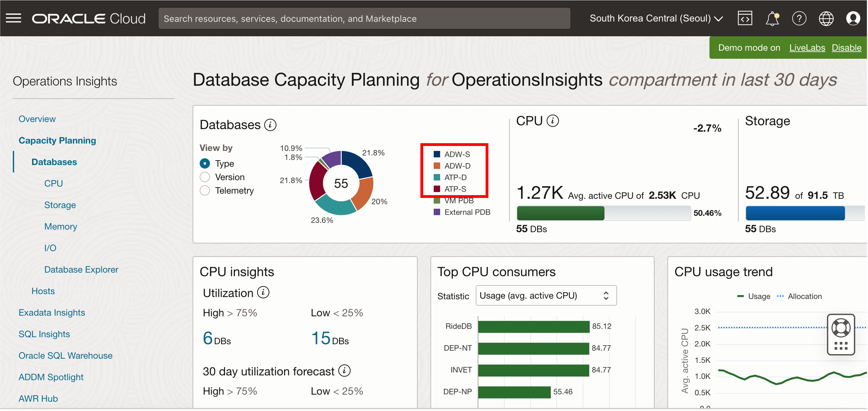Open the hamburger navigation menu
Image resolution: width=868 pixels, height=411 pixels.
pos(14,18)
